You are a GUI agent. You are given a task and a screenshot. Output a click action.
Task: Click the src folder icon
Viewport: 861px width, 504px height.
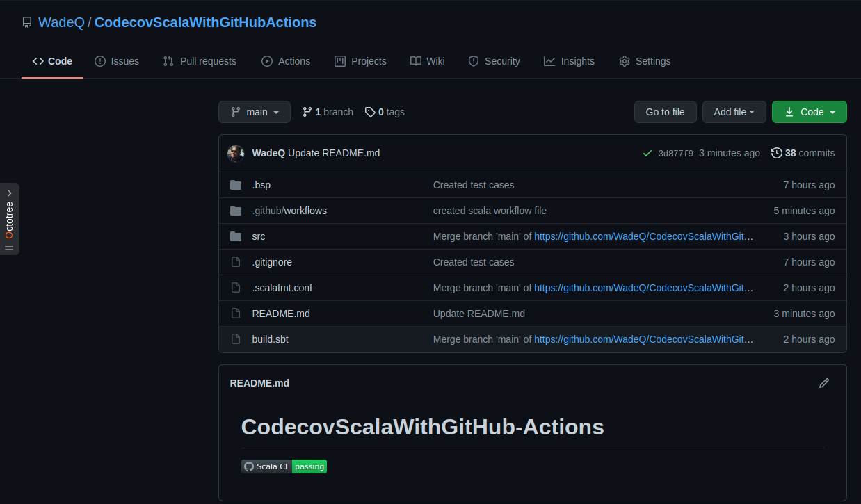pyautogui.click(x=236, y=236)
